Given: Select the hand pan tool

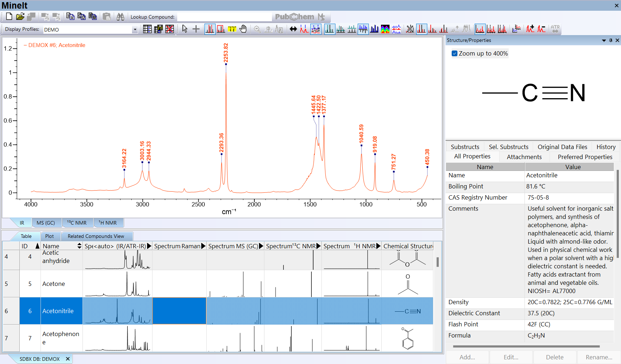Looking at the screenshot, I should 243,29.
